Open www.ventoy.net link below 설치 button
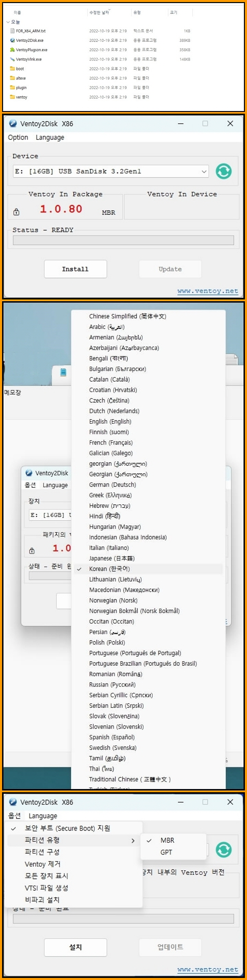The image size is (247, 980). [x=208, y=969]
